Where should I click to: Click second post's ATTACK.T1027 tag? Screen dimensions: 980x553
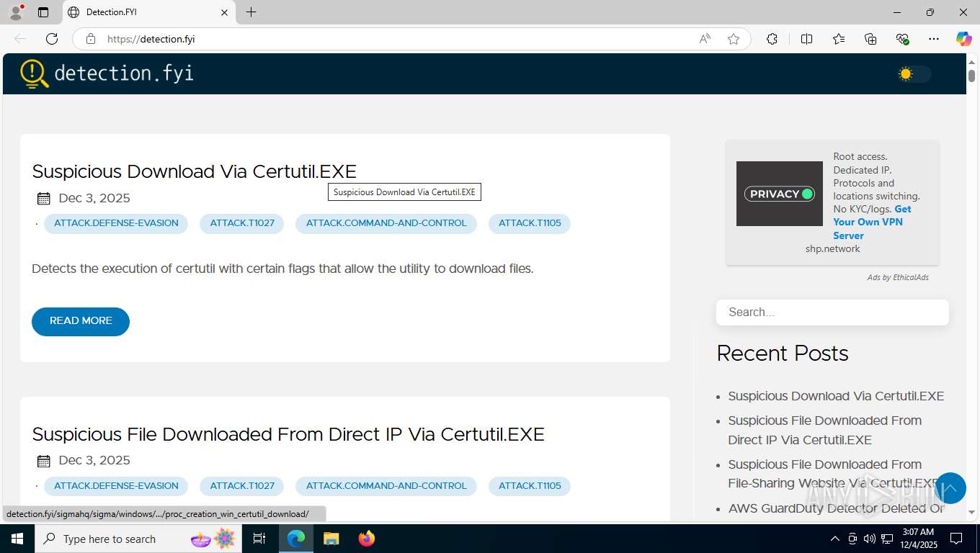click(242, 486)
